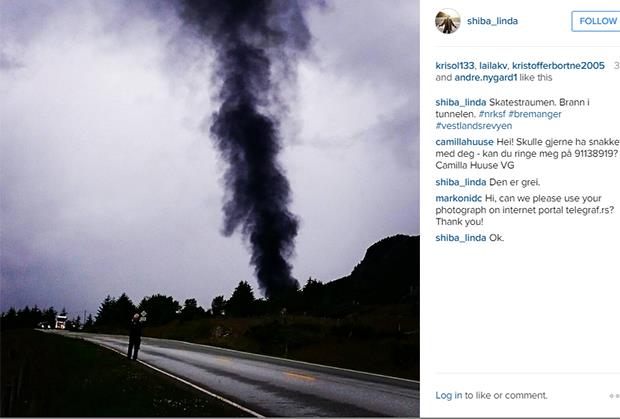This screenshot has width=620, height=419.
Task: Open camillahuuse's commenter profile
Action: point(464,142)
